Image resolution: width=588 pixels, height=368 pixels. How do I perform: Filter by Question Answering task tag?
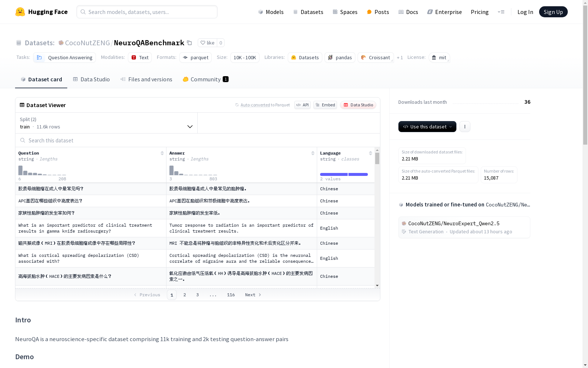click(64, 57)
